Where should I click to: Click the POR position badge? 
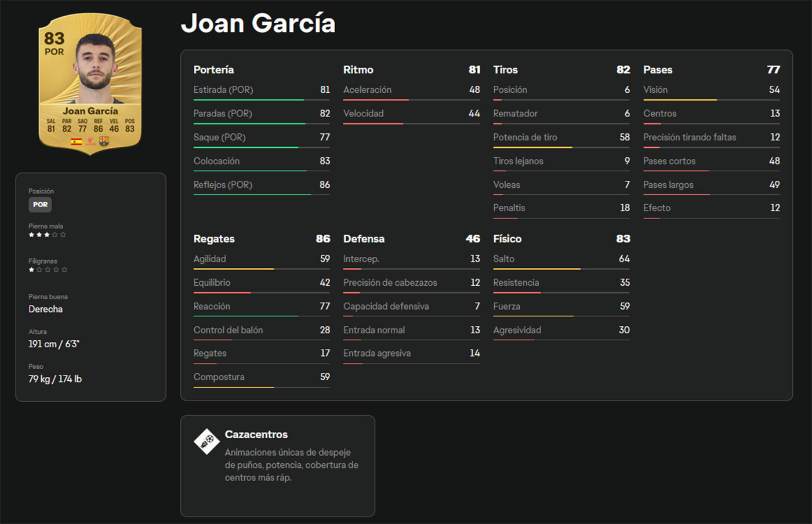click(x=40, y=205)
